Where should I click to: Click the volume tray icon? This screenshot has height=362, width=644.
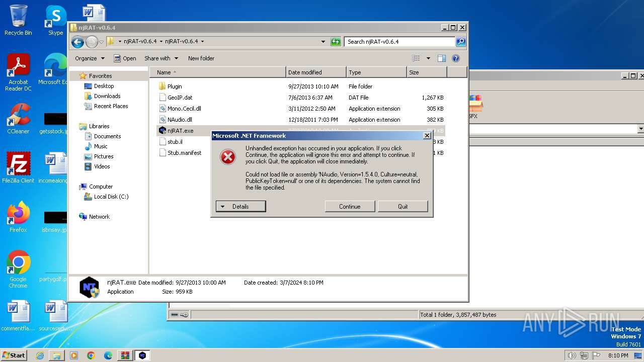[x=572, y=355]
